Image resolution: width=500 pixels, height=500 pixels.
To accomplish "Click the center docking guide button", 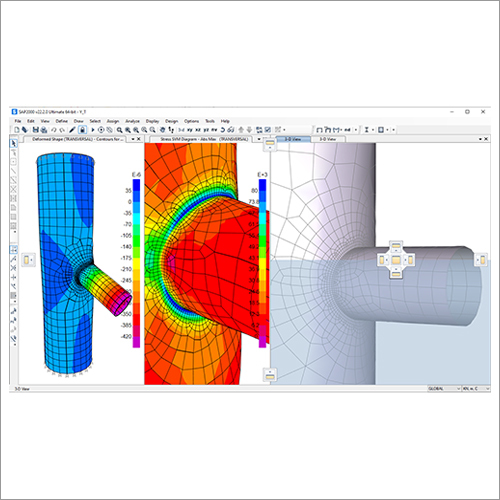I will point(396,260).
